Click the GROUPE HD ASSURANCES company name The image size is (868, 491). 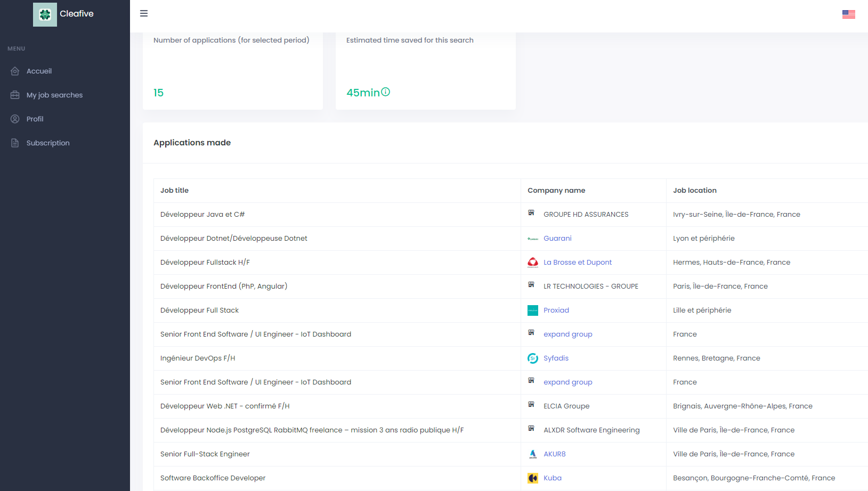(x=586, y=215)
